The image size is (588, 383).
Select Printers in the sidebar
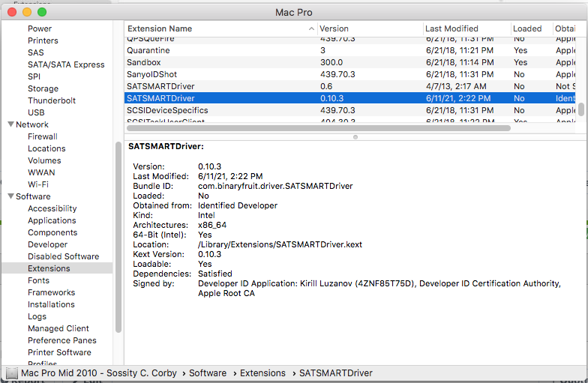43,40
